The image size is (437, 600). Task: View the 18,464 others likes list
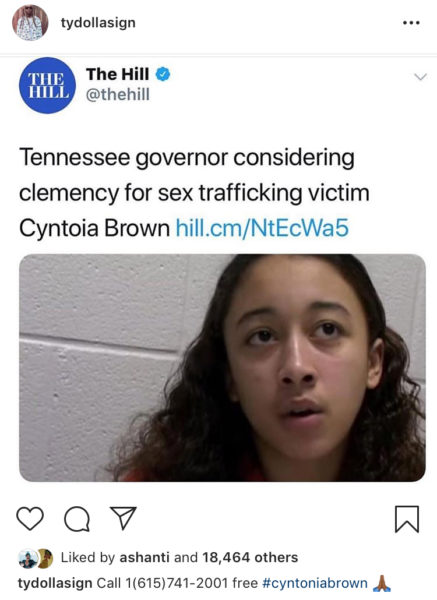pyautogui.click(x=250, y=557)
